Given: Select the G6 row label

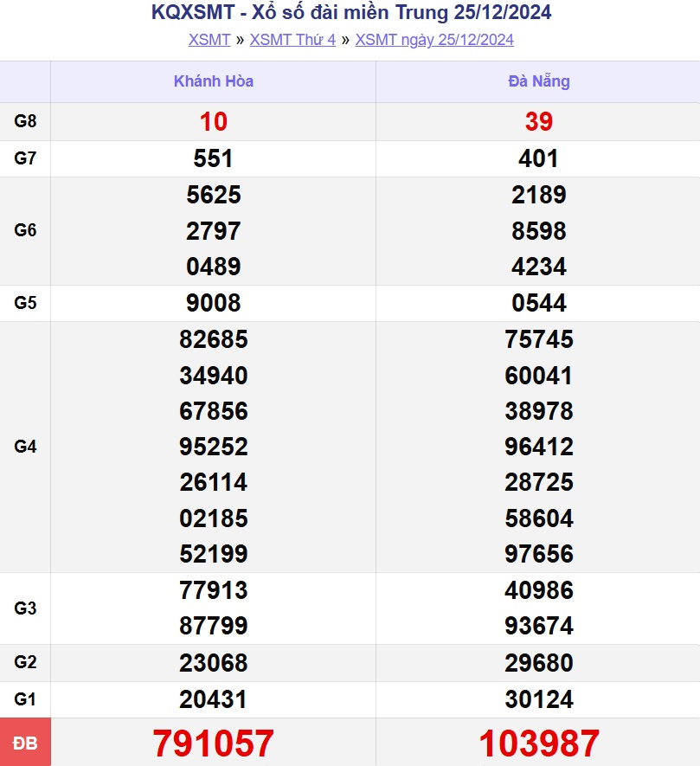Looking at the screenshot, I should point(25,231).
